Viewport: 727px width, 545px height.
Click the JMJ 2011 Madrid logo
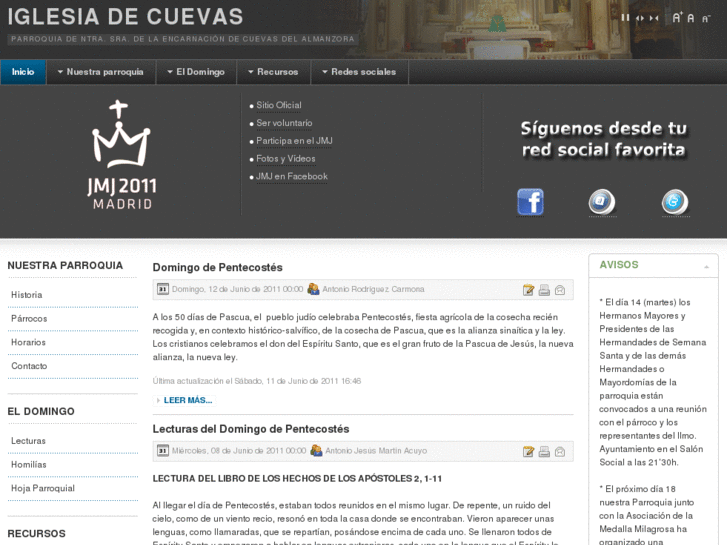(x=121, y=155)
